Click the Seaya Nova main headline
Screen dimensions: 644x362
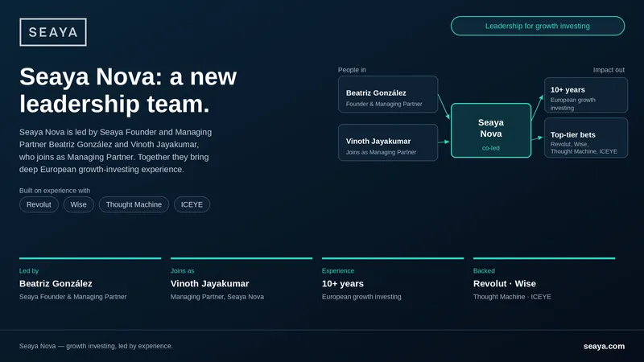pos(128,90)
